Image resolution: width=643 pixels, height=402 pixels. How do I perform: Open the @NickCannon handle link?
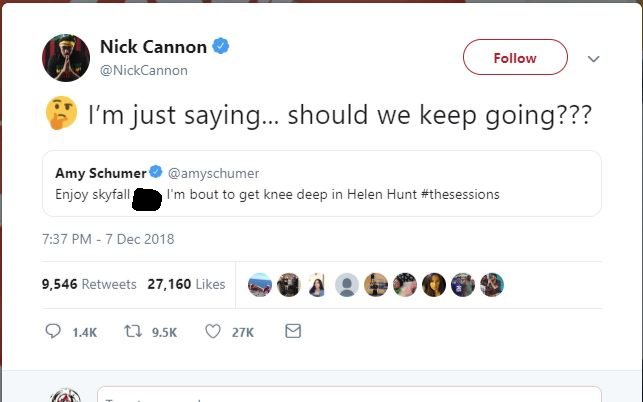click(x=143, y=71)
